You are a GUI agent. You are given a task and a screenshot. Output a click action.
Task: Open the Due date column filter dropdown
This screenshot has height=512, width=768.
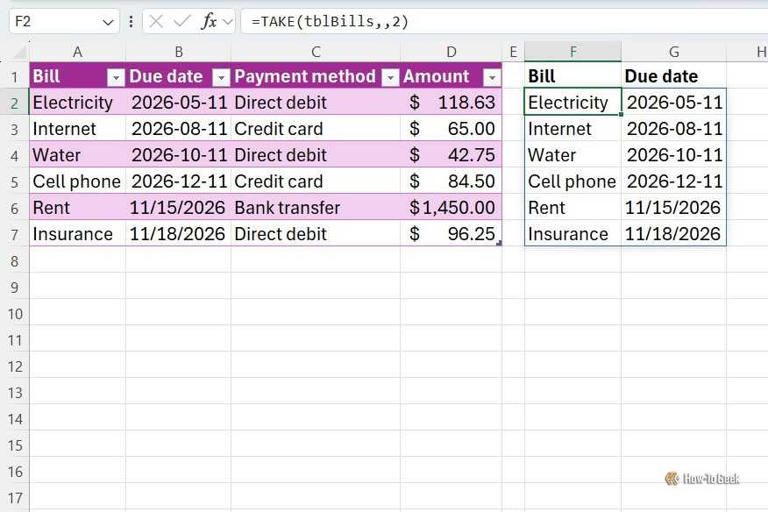click(221, 77)
